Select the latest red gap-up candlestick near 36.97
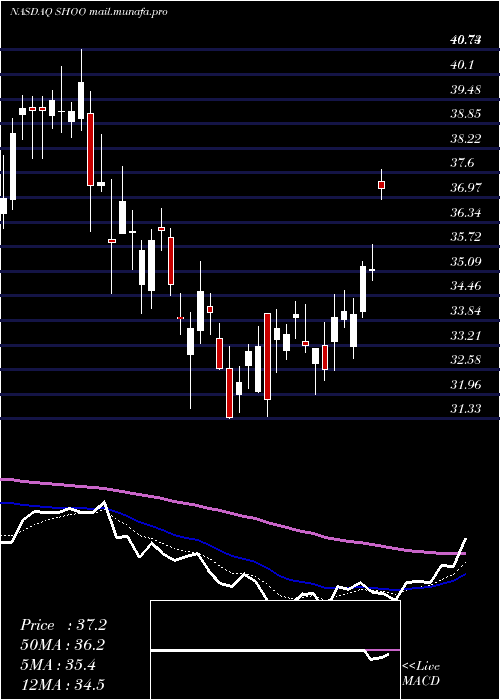500x700 pixels. (x=382, y=185)
